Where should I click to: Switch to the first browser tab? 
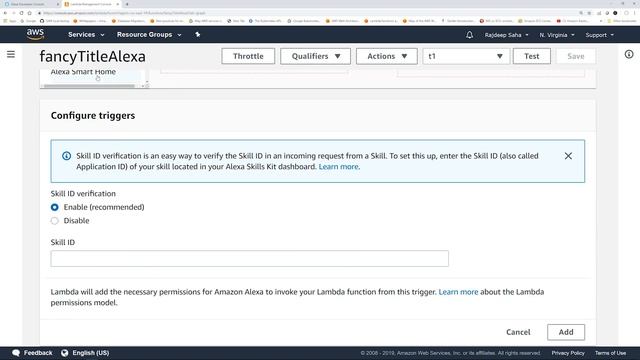(31, 4)
